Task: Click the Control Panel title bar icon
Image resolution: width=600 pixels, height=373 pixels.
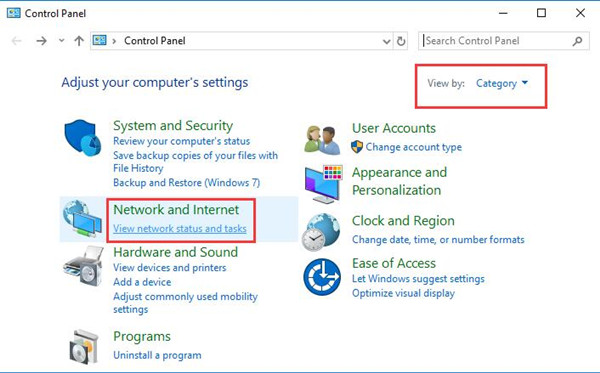Action: click(13, 13)
